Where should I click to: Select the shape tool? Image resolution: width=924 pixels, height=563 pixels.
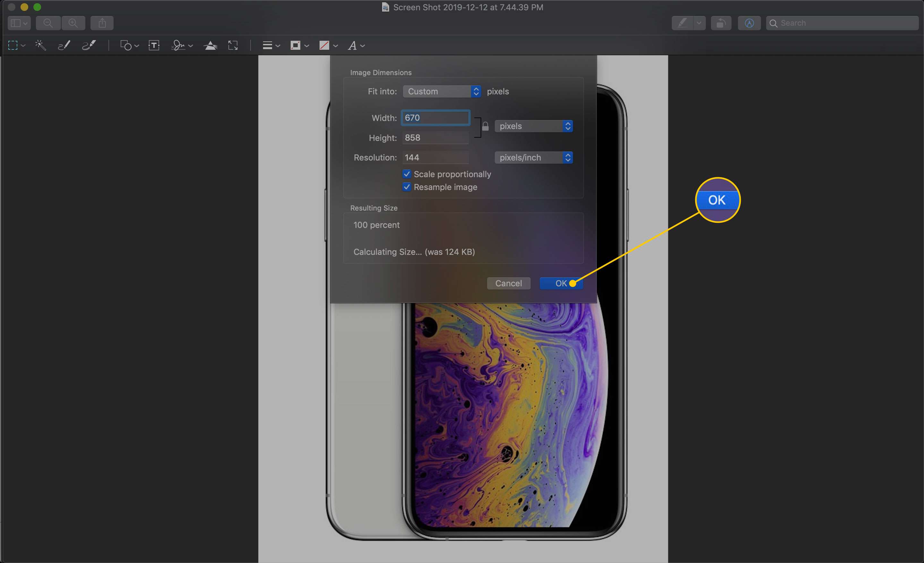tap(125, 45)
